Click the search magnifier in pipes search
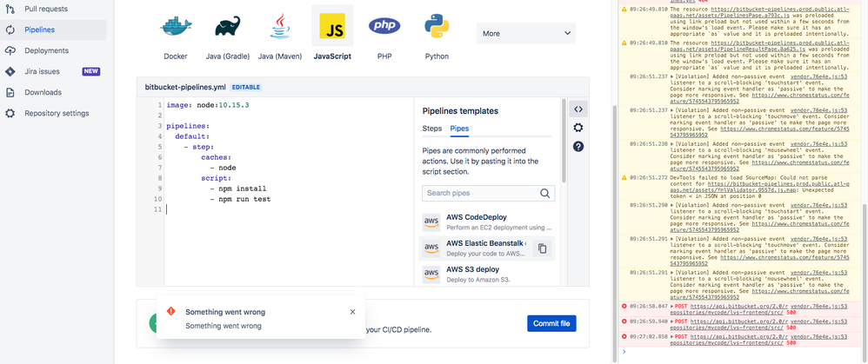 point(544,193)
